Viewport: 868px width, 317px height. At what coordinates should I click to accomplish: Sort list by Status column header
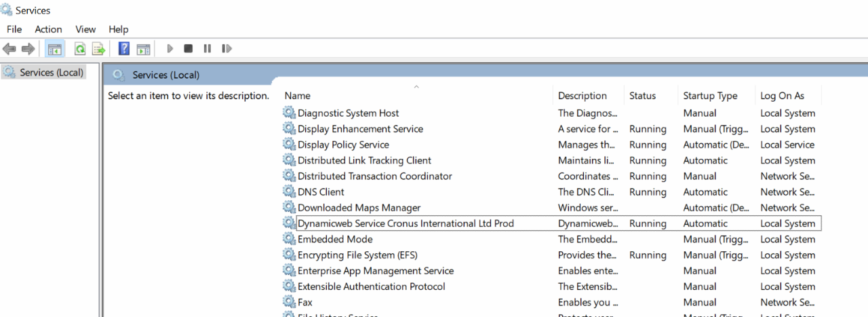click(x=642, y=96)
